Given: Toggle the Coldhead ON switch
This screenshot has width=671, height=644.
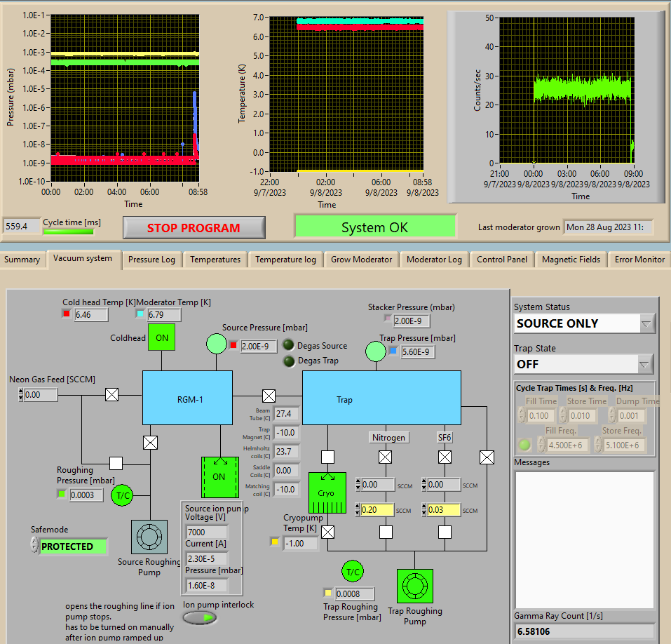Looking at the screenshot, I should pos(162,337).
